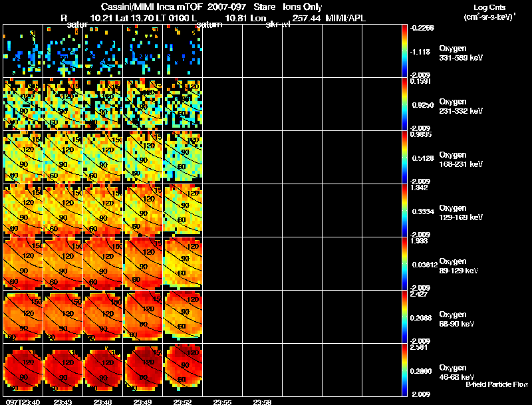This screenshot has width=532, height=405.
Task: Click the Oxygen 89-129 keV label
Action: [459, 266]
